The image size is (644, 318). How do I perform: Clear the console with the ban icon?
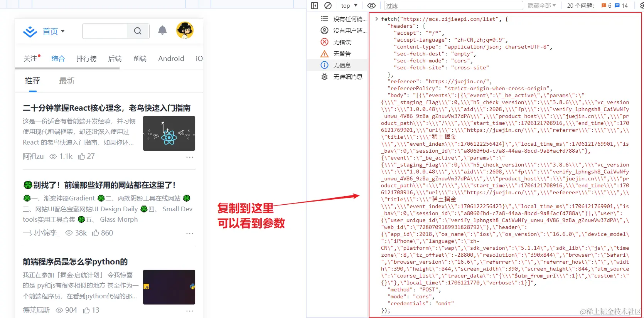(328, 5)
